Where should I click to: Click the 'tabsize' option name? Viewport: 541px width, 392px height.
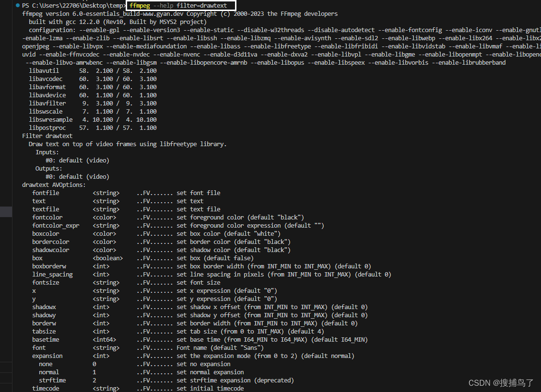coord(44,332)
